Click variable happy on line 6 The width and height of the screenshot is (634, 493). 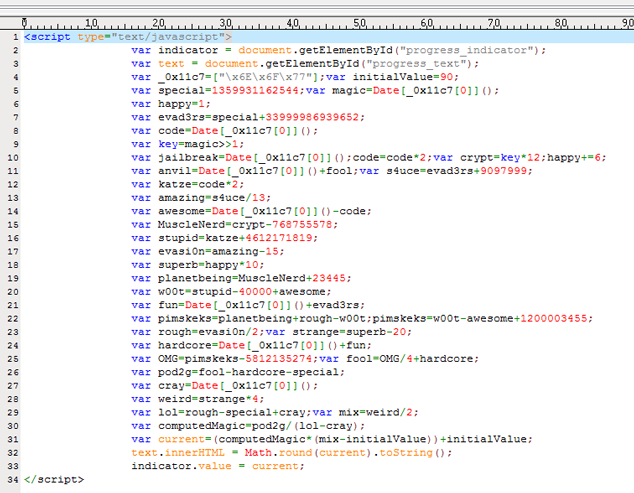click(175, 104)
